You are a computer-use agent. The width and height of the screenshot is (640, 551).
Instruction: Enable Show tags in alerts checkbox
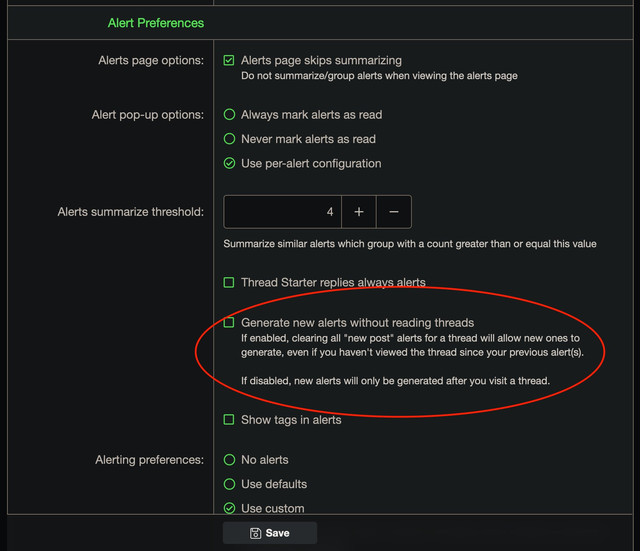tap(229, 420)
